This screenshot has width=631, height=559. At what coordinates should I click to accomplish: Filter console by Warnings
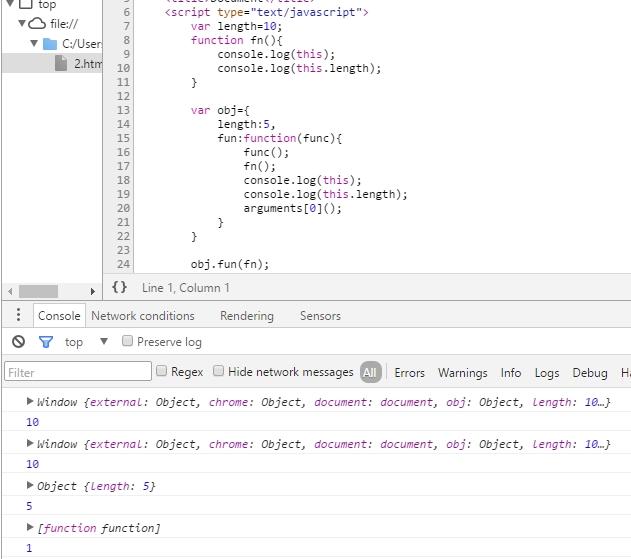(463, 373)
